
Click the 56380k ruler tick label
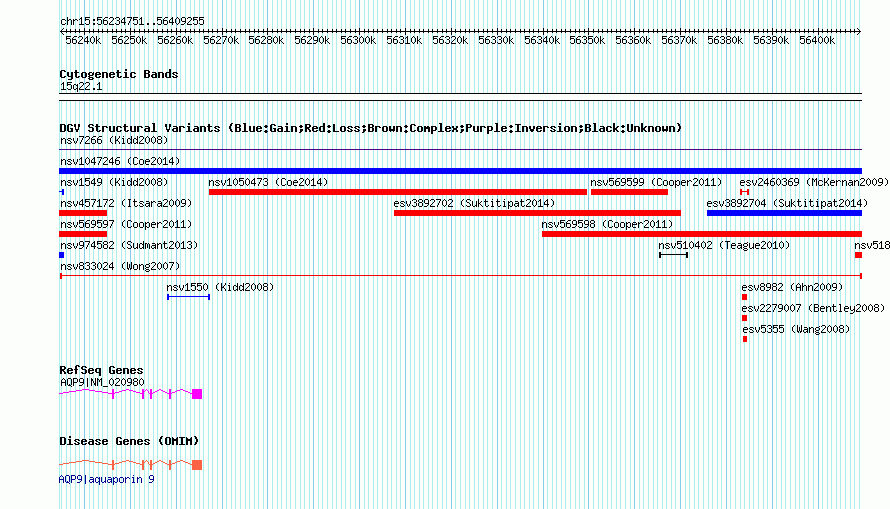click(x=725, y=40)
